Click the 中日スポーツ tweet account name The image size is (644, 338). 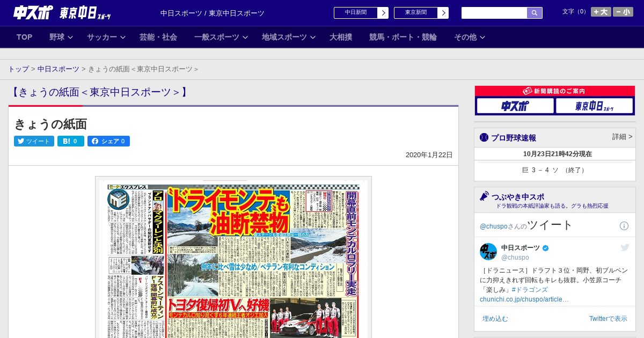[521, 248]
